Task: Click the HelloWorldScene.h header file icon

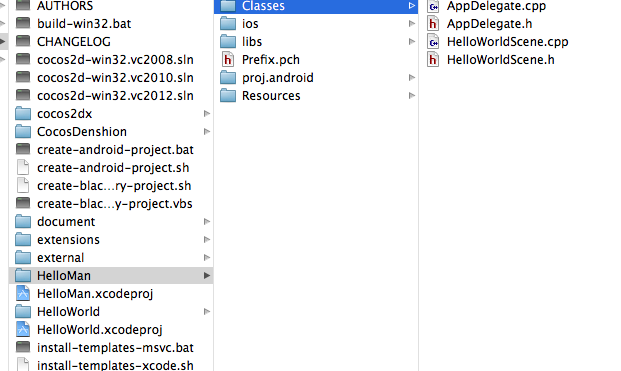Action: [x=433, y=59]
